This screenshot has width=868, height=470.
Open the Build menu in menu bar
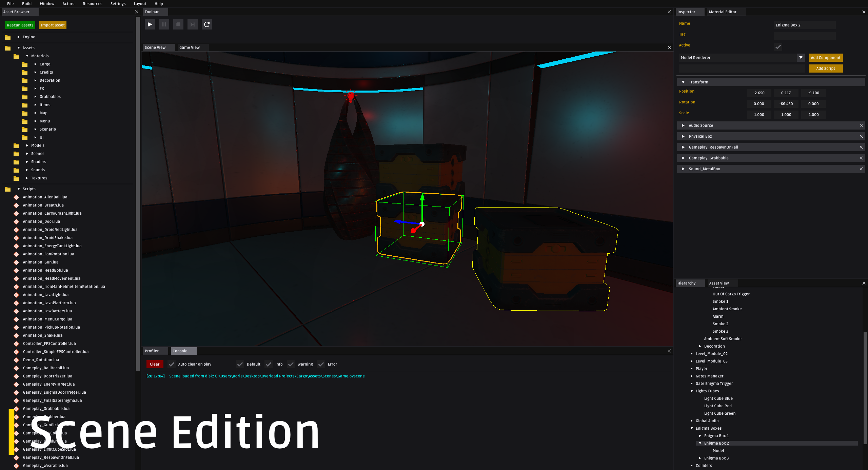tap(27, 3)
